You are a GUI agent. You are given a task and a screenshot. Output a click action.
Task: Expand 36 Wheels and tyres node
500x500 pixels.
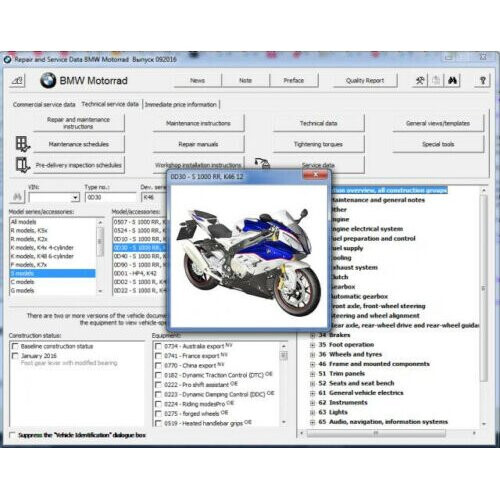[x=312, y=355]
